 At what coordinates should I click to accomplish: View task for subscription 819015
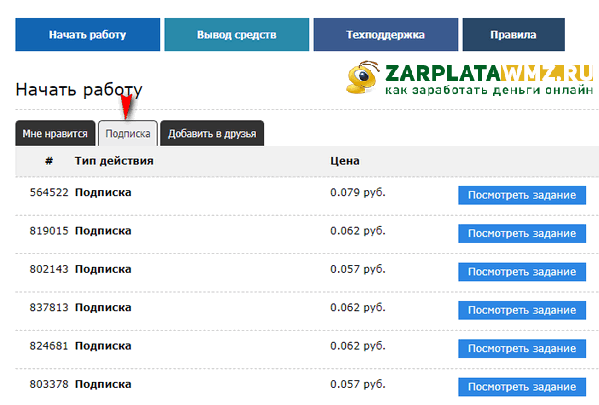click(522, 233)
